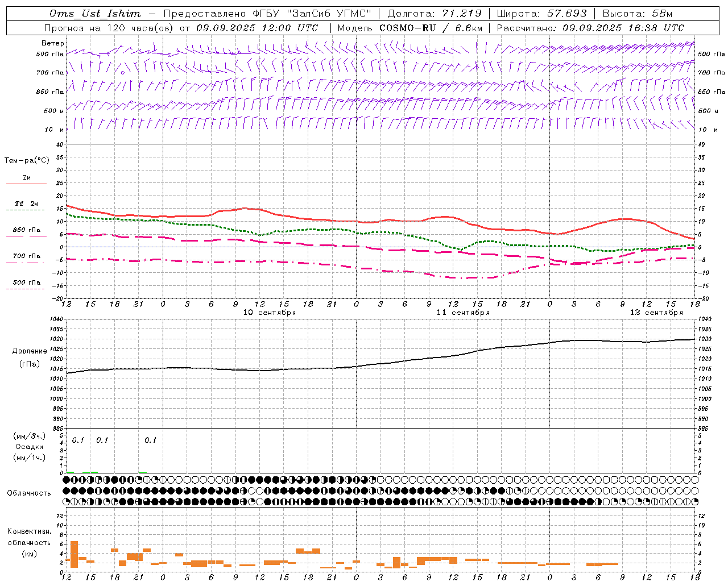728x582 pixels.
Task: Click the forecast start time "09.09.2025 12:00 UTC"
Action: (257, 28)
